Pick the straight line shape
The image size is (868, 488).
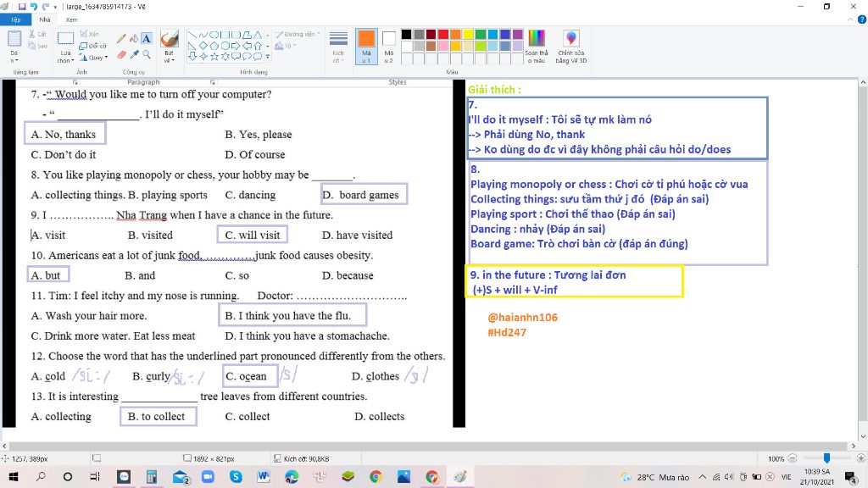192,35
